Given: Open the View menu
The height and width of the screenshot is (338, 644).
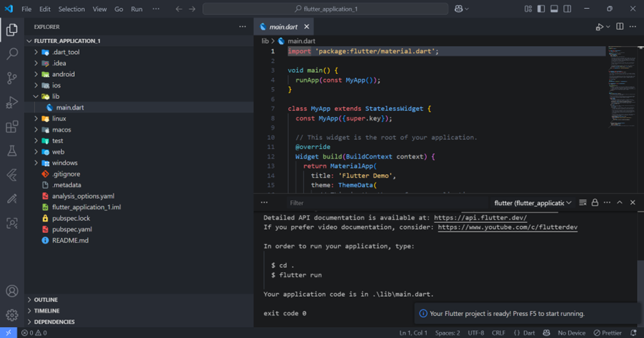Looking at the screenshot, I should [99, 9].
